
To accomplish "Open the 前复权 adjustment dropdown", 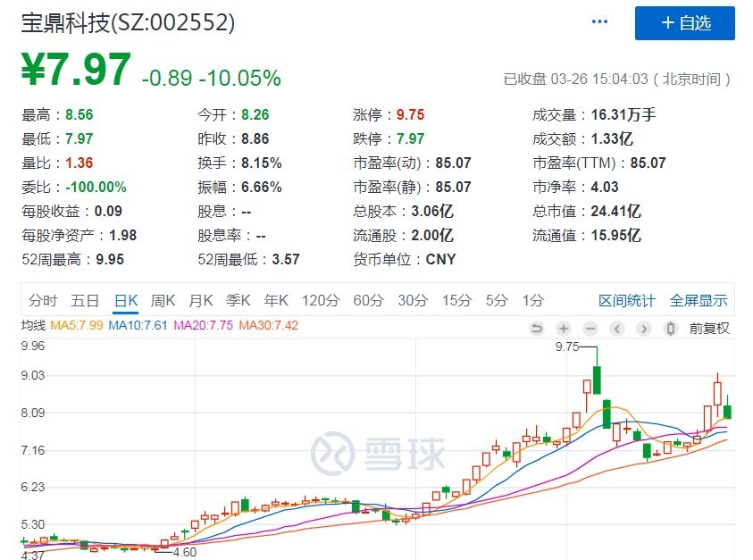I will (x=709, y=329).
